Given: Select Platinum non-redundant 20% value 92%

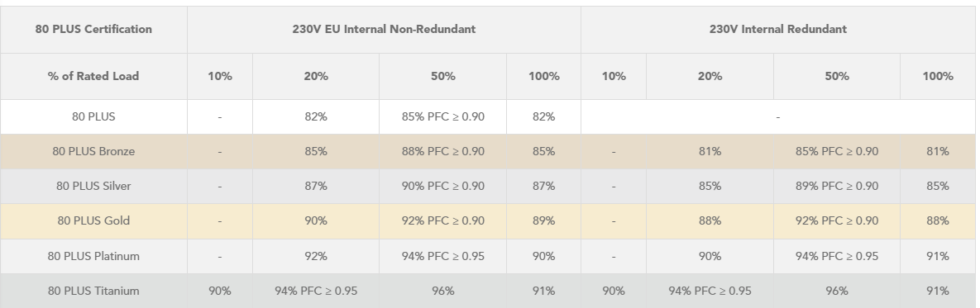Looking at the screenshot, I should [316, 256].
